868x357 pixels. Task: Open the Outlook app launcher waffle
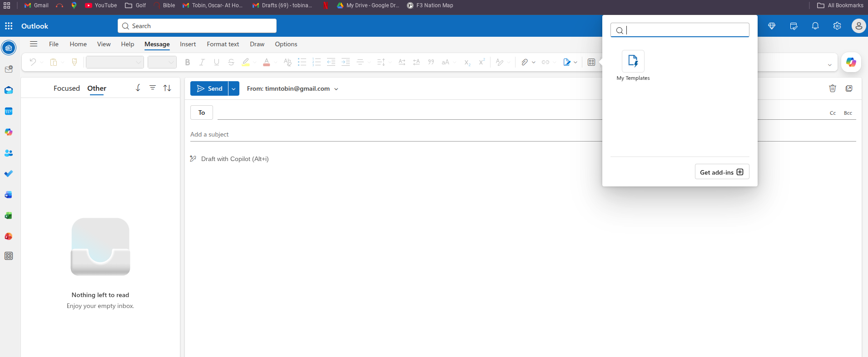coord(9,26)
